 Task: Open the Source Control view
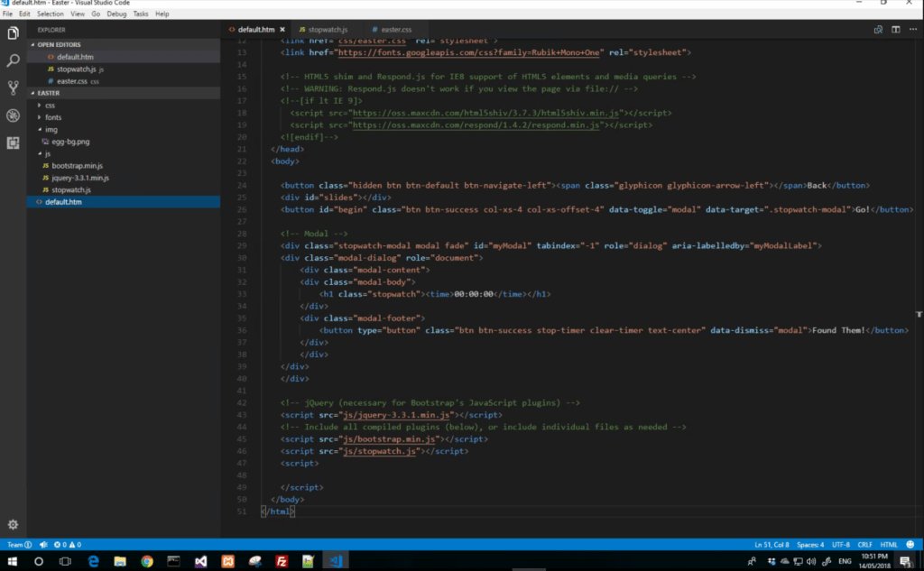click(x=13, y=87)
